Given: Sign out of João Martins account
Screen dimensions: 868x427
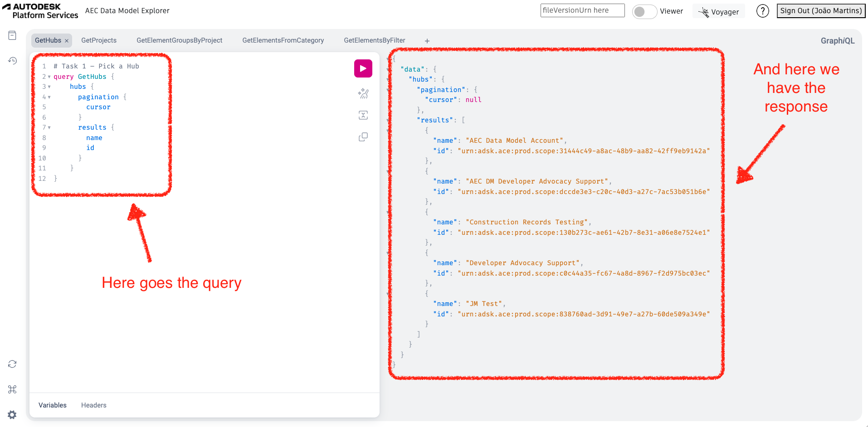Looking at the screenshot, I should 821,11.
